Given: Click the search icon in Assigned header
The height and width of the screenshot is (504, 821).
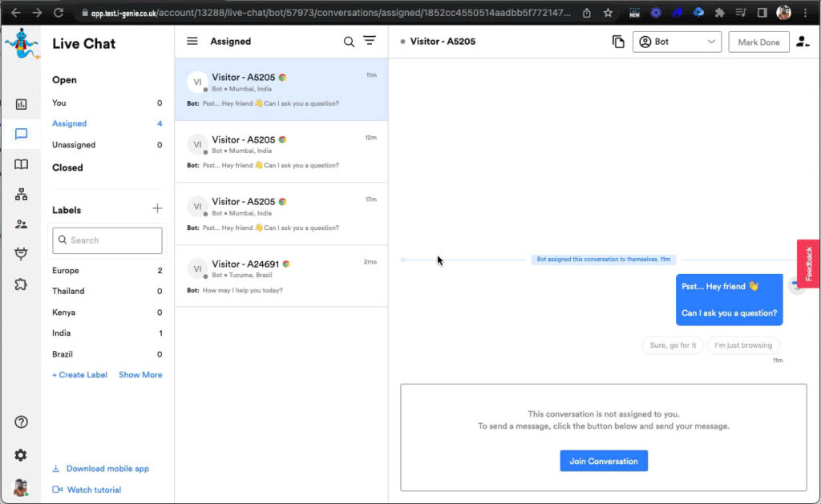Looking at the screenshot, I should 349,42.
